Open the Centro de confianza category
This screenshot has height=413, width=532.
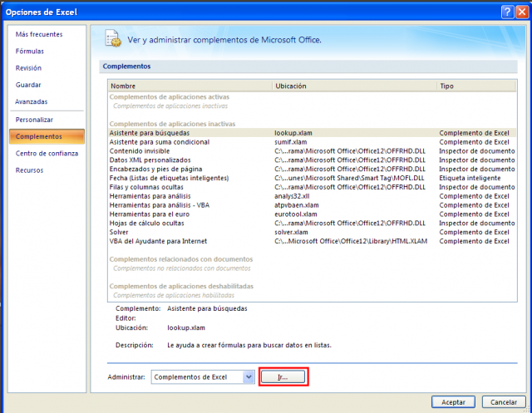pos(47,153)
